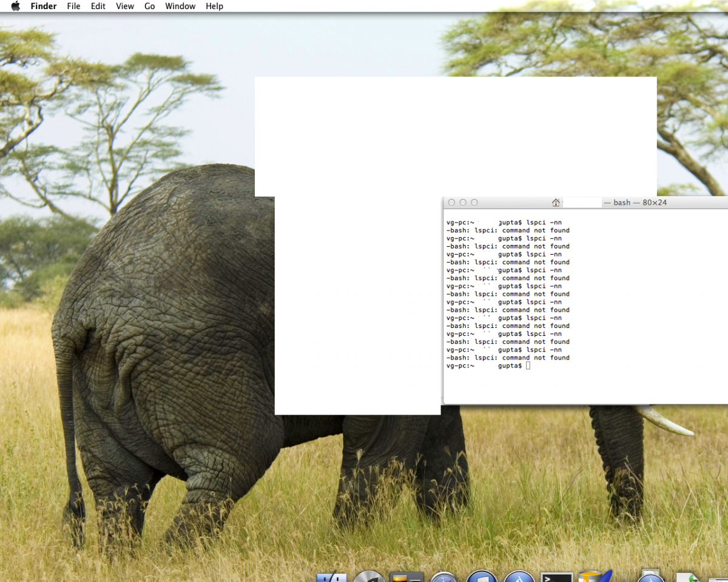728x582 pixels.
Task: Launch Dashboard from the Dock gauge icon
Action: tap(369, 577)
